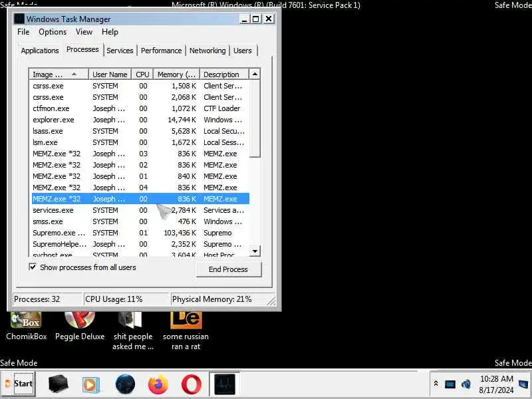
Task: Sort by the Image Name column header
Action: point(59,74)
